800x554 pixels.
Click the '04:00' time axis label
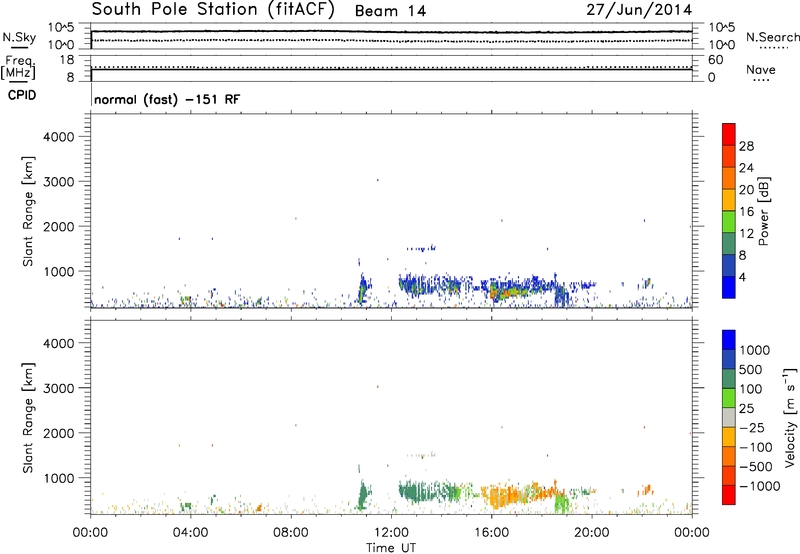click(x=191, y=533)
